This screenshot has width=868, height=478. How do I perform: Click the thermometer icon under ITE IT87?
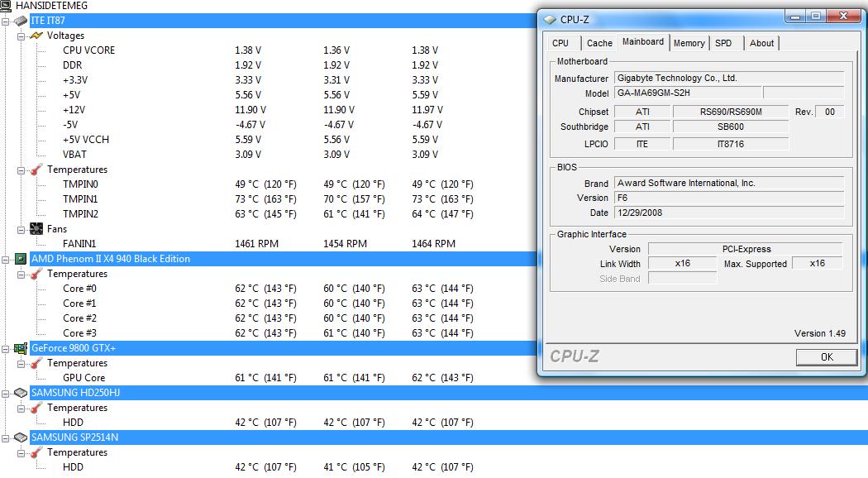point(36,170)
